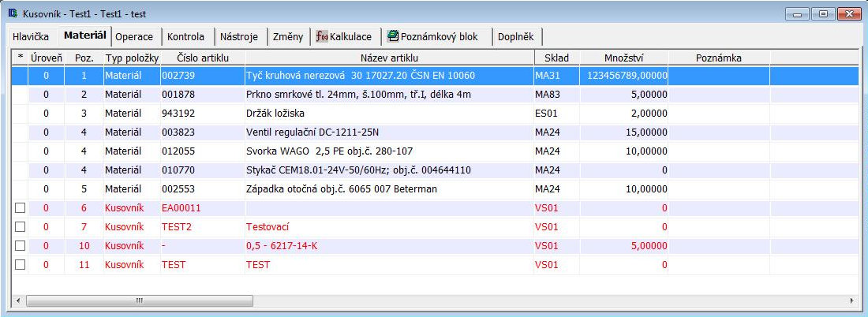Click the Sklad column header
The width and height of the screenshot is (868, 317).
(x=556, y=58)
